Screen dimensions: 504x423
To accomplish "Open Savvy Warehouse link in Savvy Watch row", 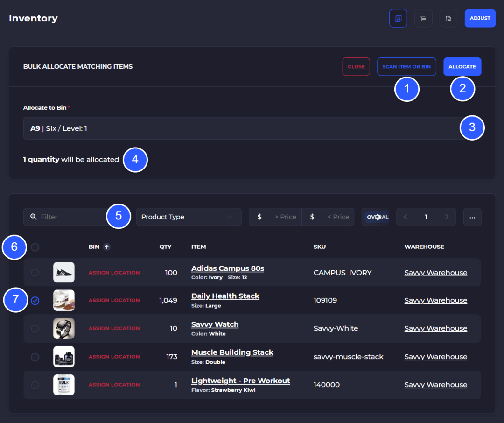I will click(x=435, y=328).
